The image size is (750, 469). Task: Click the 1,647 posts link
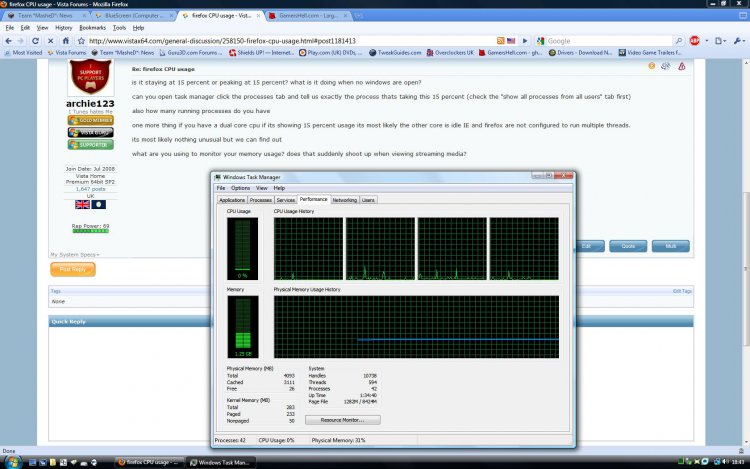pos(90,189)
